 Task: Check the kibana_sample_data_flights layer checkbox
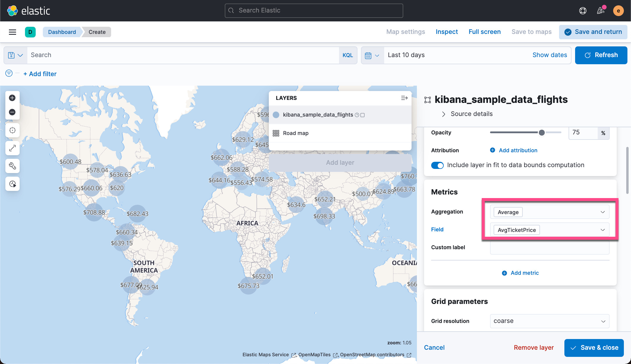point(363,115)
